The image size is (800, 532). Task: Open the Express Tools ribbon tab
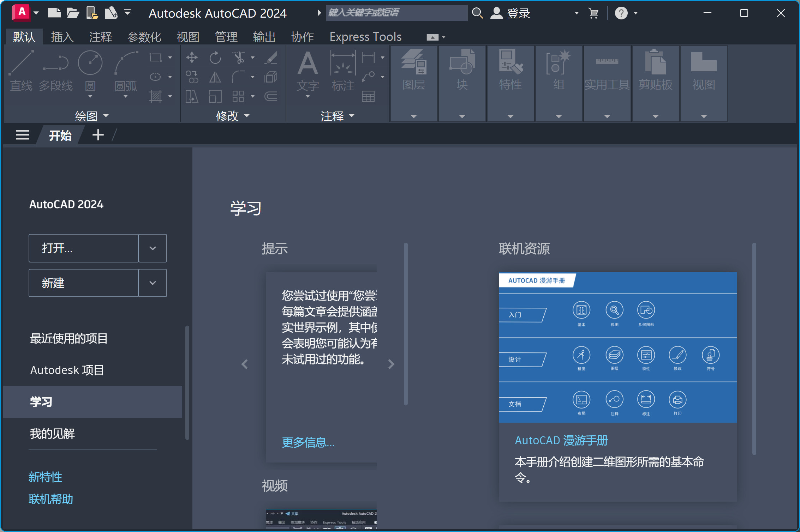[365, 37]
